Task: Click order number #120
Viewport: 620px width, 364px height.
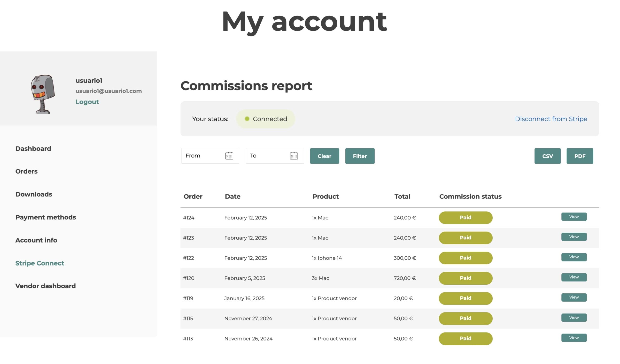Action: click(189, 278)
